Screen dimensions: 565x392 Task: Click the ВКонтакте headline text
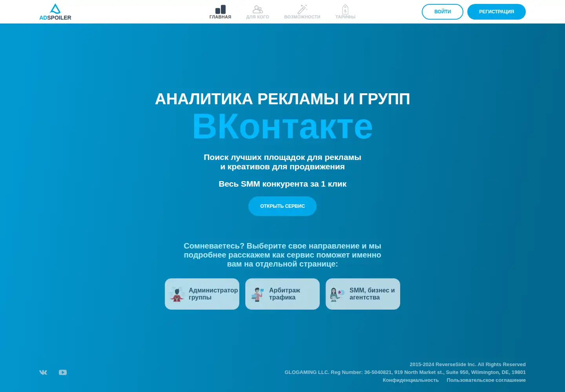click(x=282, y=126)
